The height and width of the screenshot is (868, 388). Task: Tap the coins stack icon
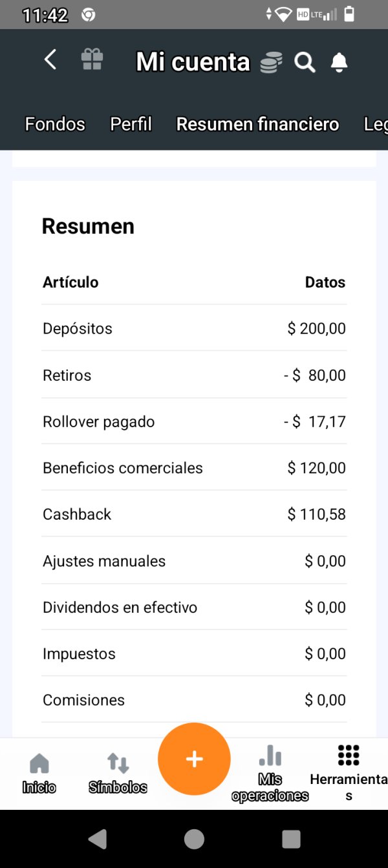tap(271, 63)
